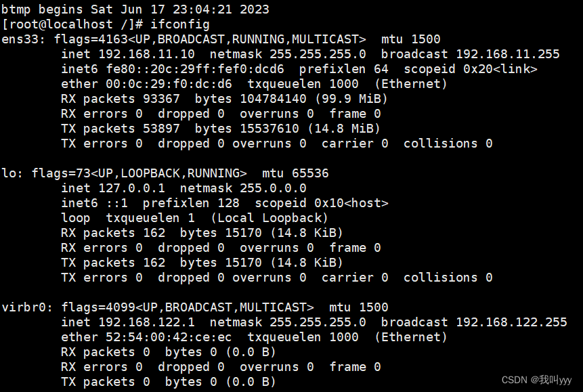This screenshot has width=583, height=392.
Task: Click flags=73 text on lo line
Action: 61,173
